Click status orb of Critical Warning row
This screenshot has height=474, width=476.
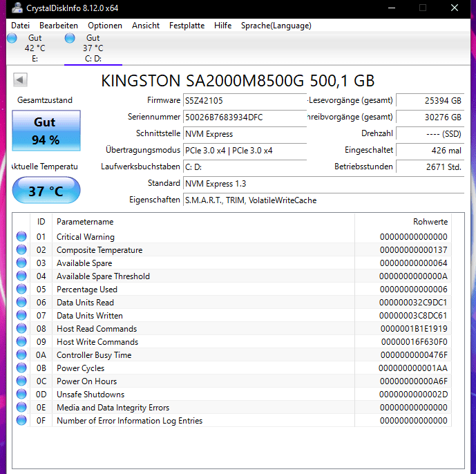pos(21,236)
